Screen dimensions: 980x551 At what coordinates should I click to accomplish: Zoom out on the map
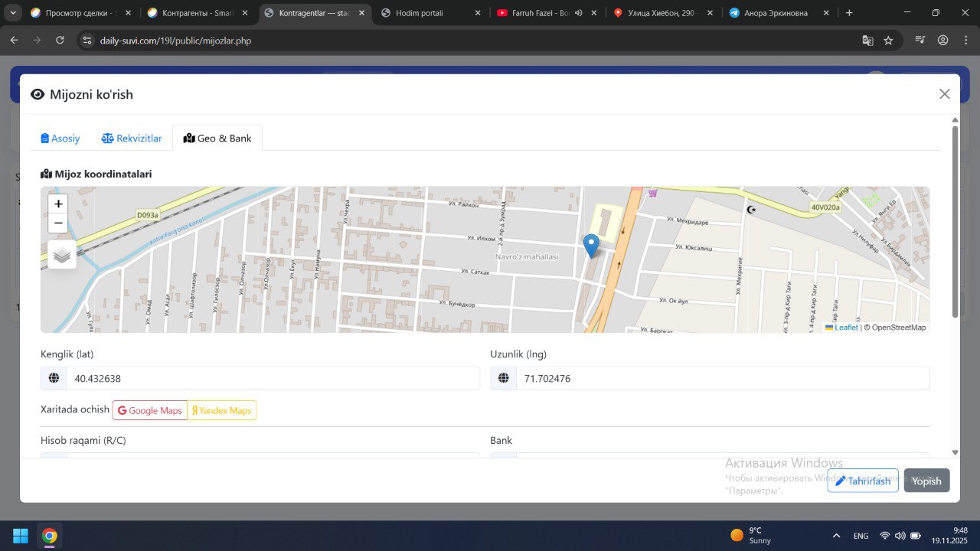(x=58, y=224)
